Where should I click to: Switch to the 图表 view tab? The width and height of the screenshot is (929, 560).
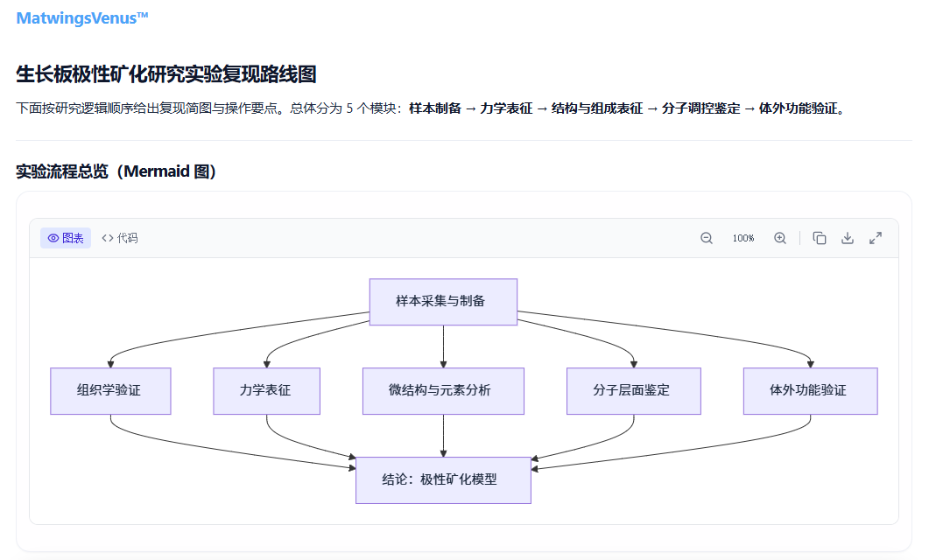click(x=66, y=238)
